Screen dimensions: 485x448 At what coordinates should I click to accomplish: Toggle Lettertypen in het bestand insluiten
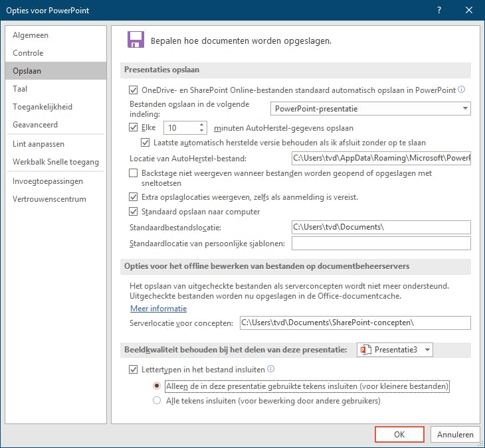click(133, 369)
